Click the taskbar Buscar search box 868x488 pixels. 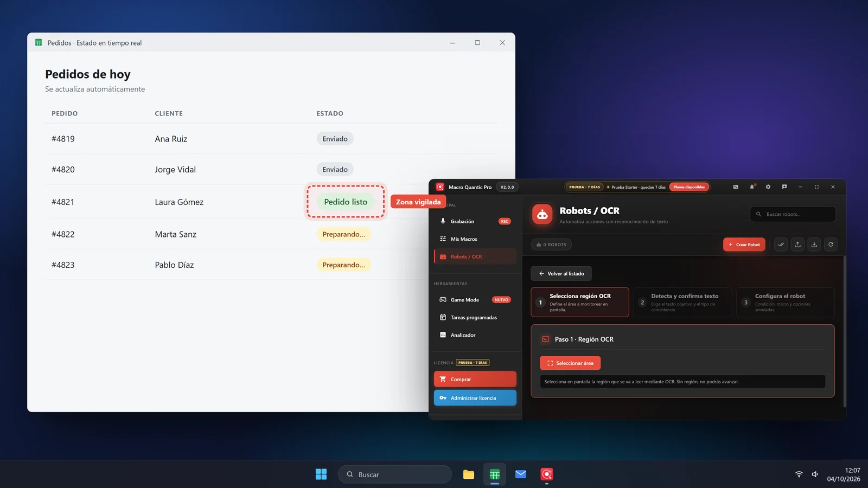coord(395,474)
